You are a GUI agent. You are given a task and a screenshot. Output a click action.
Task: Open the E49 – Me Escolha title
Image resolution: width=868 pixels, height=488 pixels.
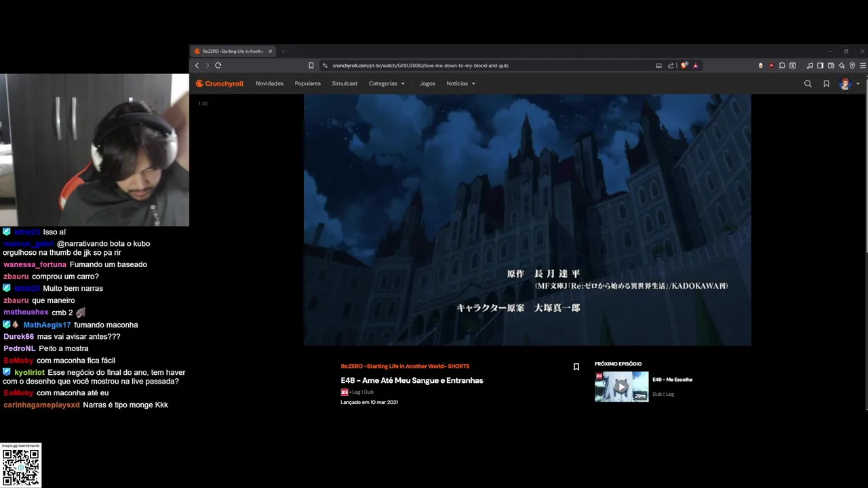coord(672,380)
